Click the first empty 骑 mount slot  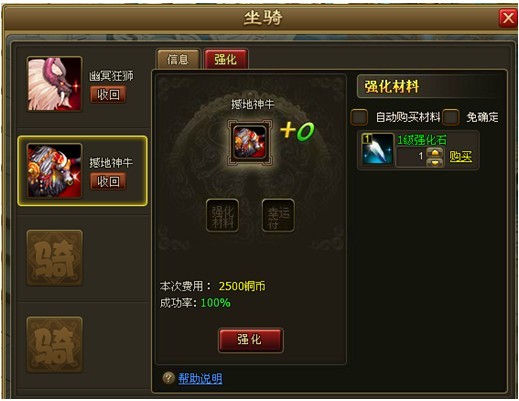55,258
